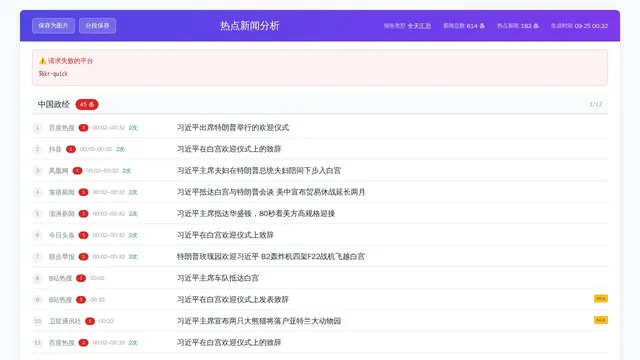Open headline 习近平在白宫欢迎仪式上致辞 from 今日头条
640x360 pixels.
click(225, 235)
